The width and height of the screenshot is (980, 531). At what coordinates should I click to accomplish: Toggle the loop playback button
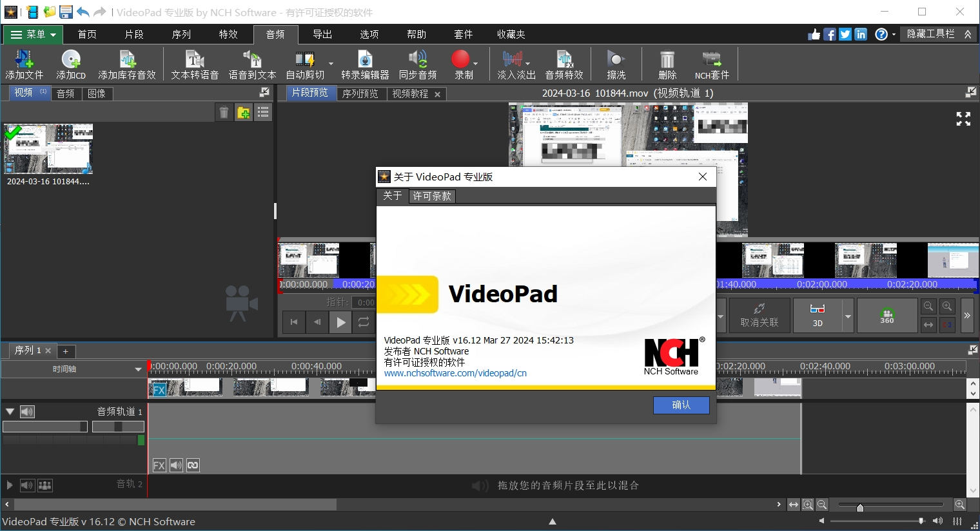[x=364, y=322]
